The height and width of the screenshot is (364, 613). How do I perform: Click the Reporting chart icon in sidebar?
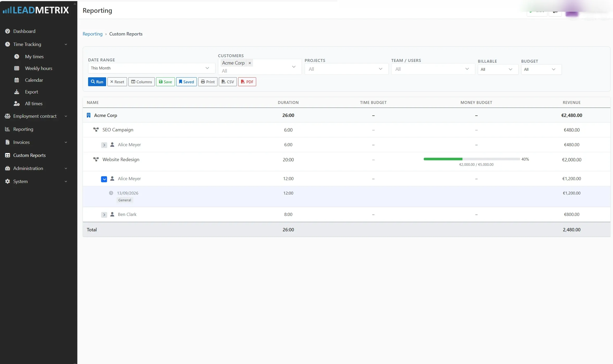pyautogui.click(x=8, y=129)
